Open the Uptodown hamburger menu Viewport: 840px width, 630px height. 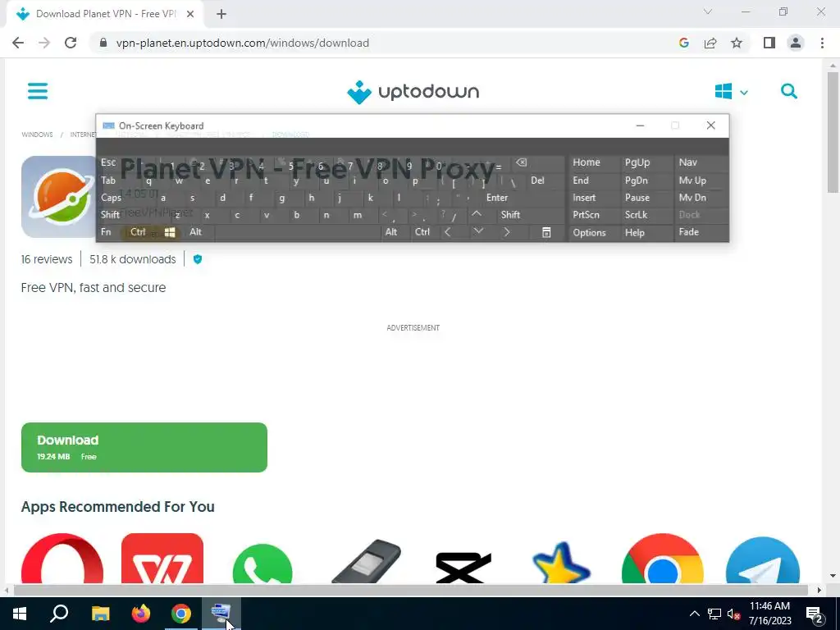point(38,91)
